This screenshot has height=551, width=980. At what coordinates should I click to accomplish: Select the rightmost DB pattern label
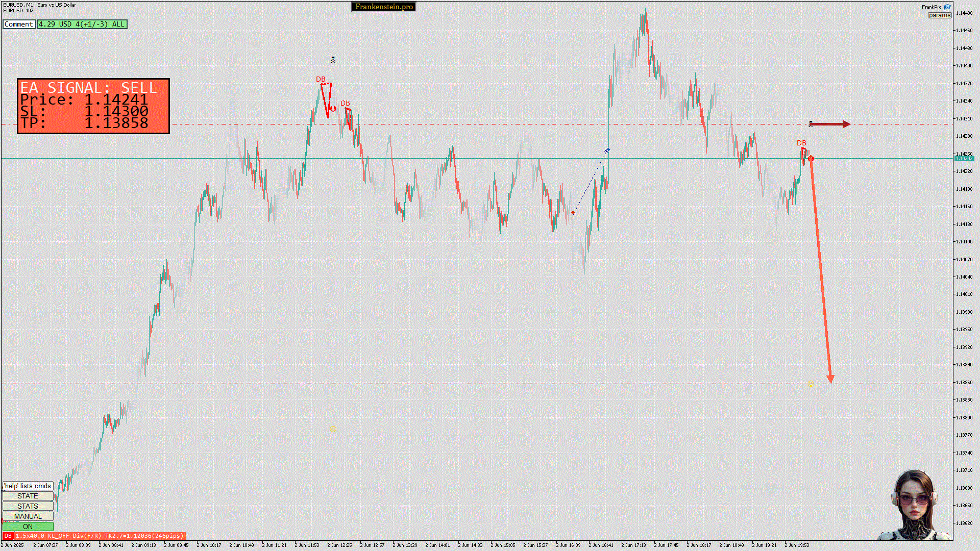[801, 143]
